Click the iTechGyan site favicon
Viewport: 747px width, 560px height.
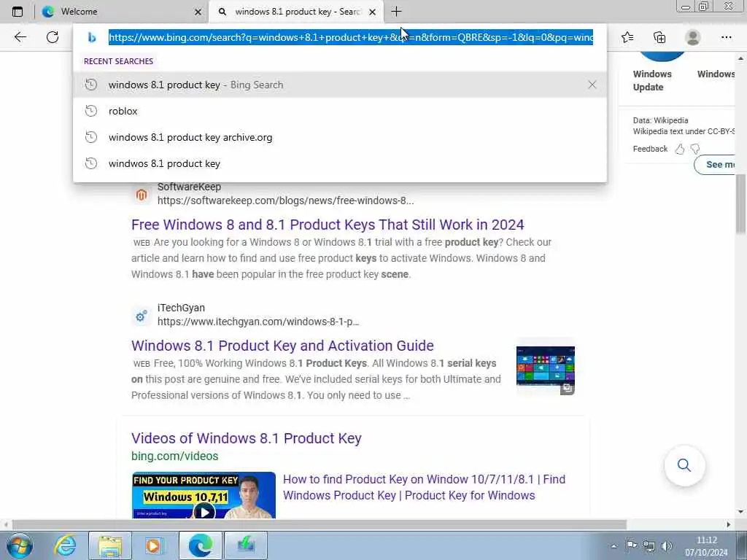[141, 316]
